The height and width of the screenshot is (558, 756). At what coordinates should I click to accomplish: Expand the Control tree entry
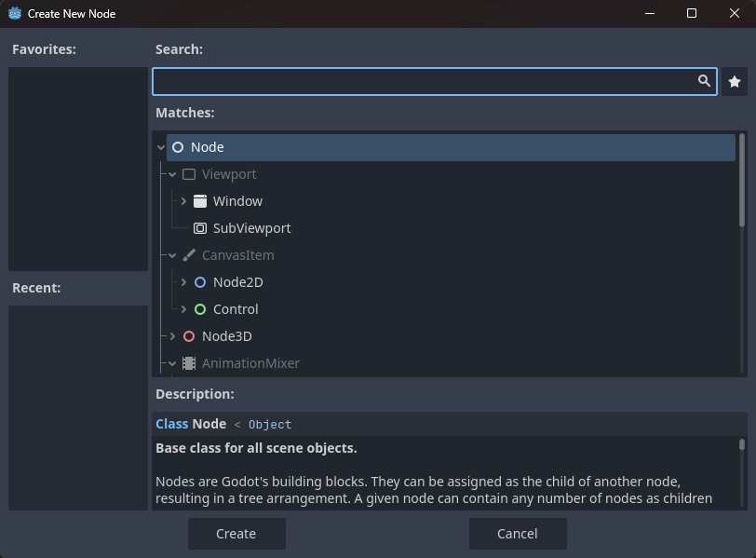click(x=183, y=308)
